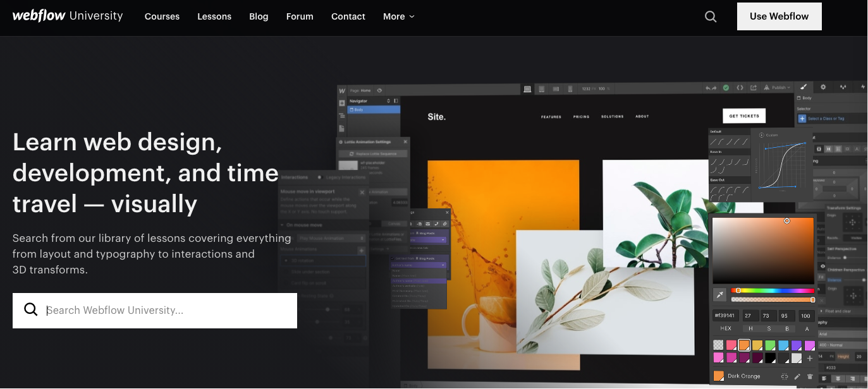Viewport: 868px width, 389px height.
Task: Open the Webflow University logo home link
Action: [68, 16]
